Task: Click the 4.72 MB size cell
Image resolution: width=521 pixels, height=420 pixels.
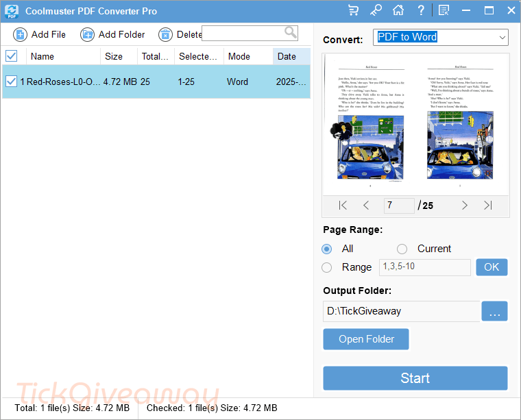Action: (x=120, y=82)
